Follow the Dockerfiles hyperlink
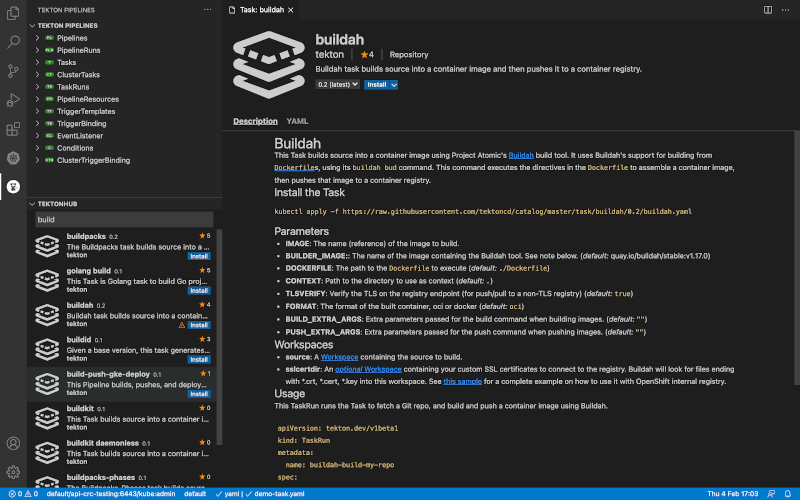Image resolution: width=800 pixels, height=500 pixels. [296, 167]
